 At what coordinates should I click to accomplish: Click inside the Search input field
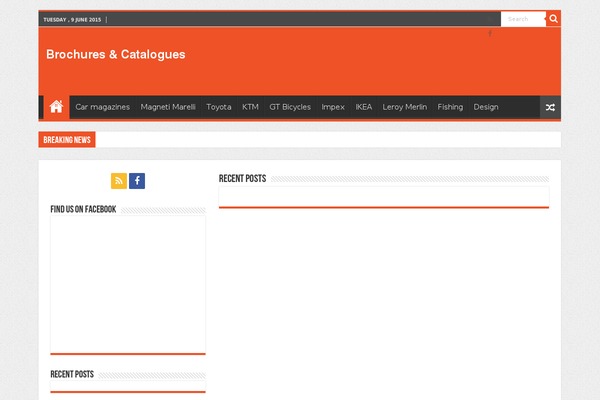click(523, 19)
